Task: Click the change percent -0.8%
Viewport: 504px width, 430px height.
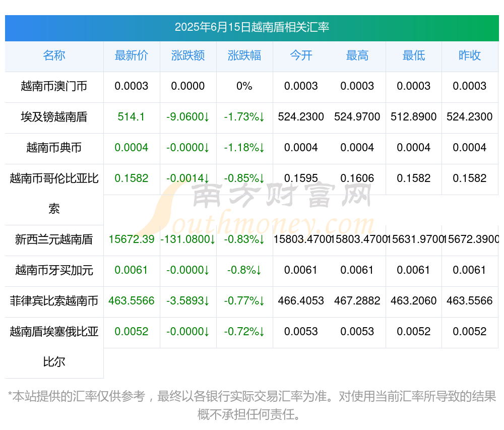Action: 244,270
